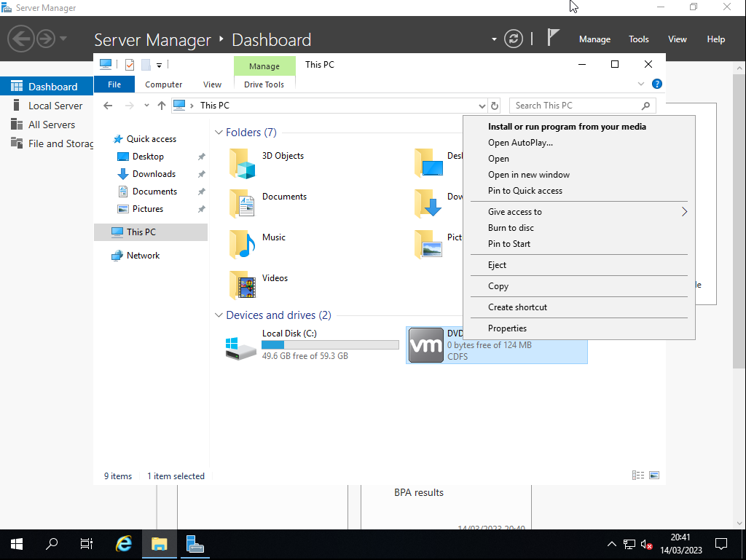Image resolution: width=746 pixels, height=560 pixels.
Task: Click the Search This PC field
Action: click(574, 106)
